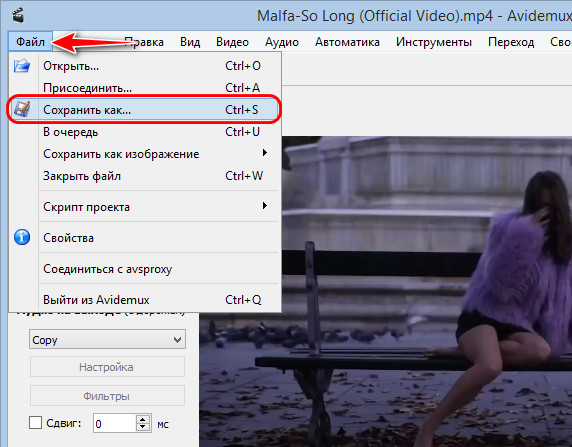572x447 pixels.
Task: Open Свойства from the file menu
Action: point(145,238)
